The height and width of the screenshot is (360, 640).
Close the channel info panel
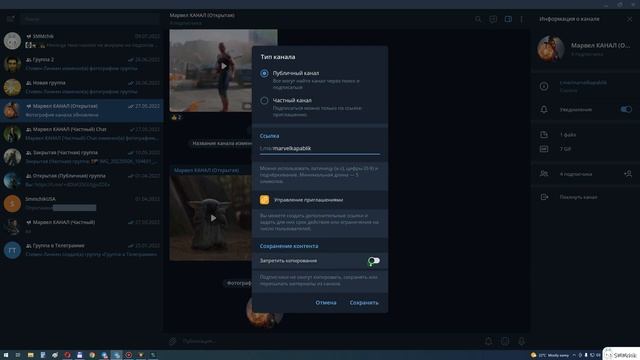pos(629,19)
